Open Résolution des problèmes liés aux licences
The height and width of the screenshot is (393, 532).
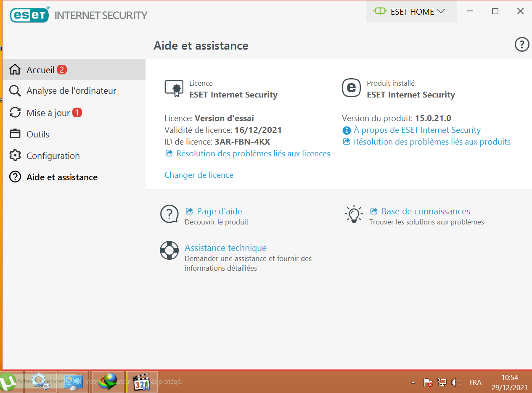[x=253, y=153]
